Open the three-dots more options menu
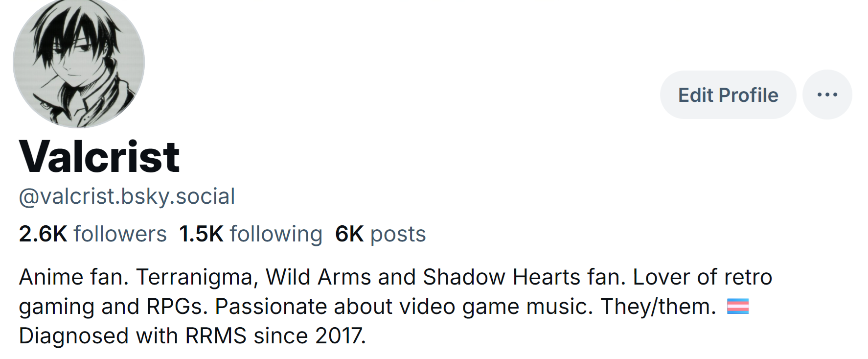 pos(827,95)
